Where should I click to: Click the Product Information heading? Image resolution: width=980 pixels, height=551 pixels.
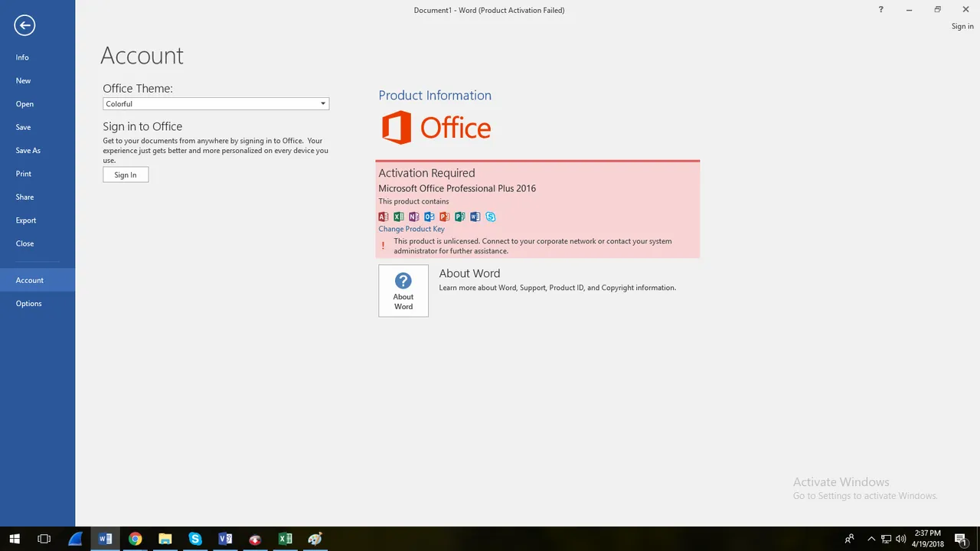[x=435, y=96]
